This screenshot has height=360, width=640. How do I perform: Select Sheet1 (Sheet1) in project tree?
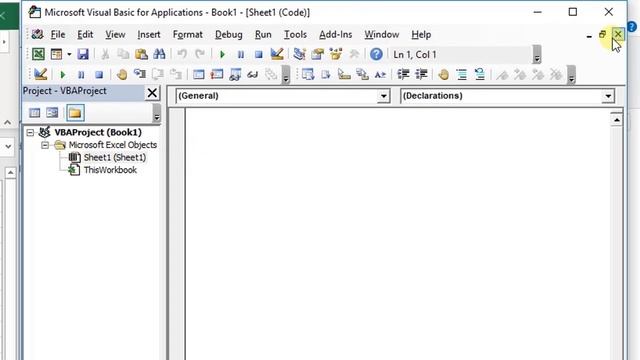(x=114, y=158)
